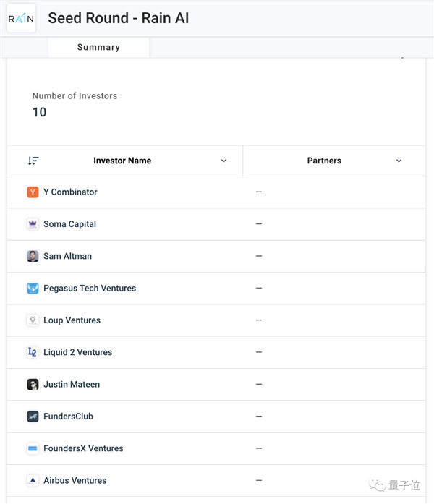The height and width of the screenshot is (504, 434).
Task: Click the Liquid 2 Ventures logo
Action: [33, 352]
